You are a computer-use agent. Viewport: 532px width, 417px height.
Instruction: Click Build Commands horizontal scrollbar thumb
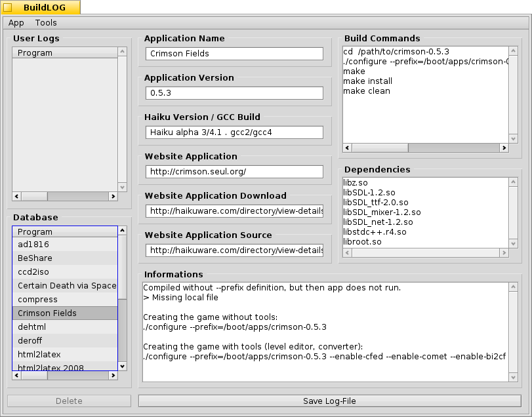[380, 148]
